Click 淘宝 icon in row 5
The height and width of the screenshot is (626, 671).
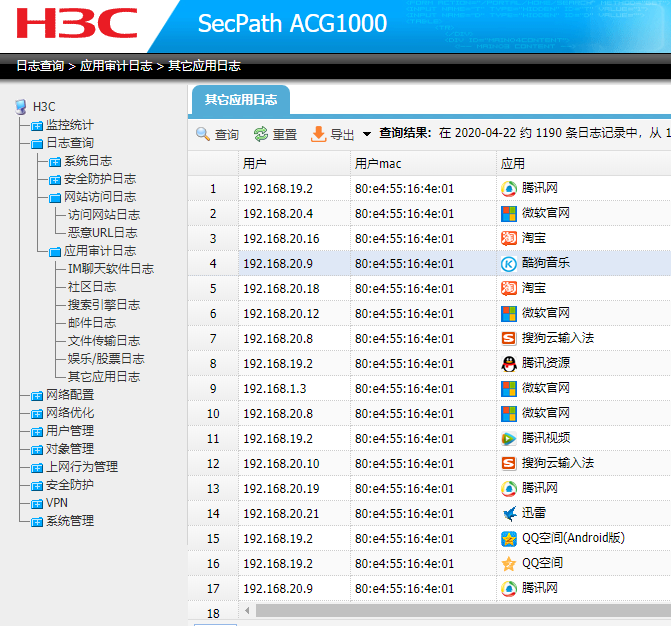click(509, 288)
